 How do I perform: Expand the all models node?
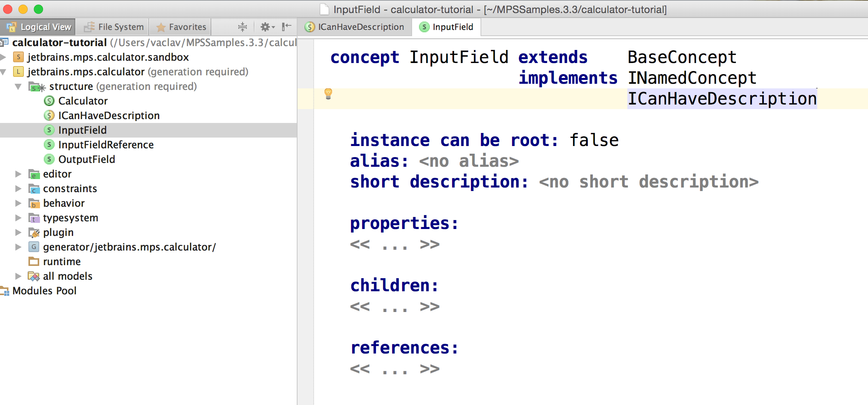coord(18,276)
